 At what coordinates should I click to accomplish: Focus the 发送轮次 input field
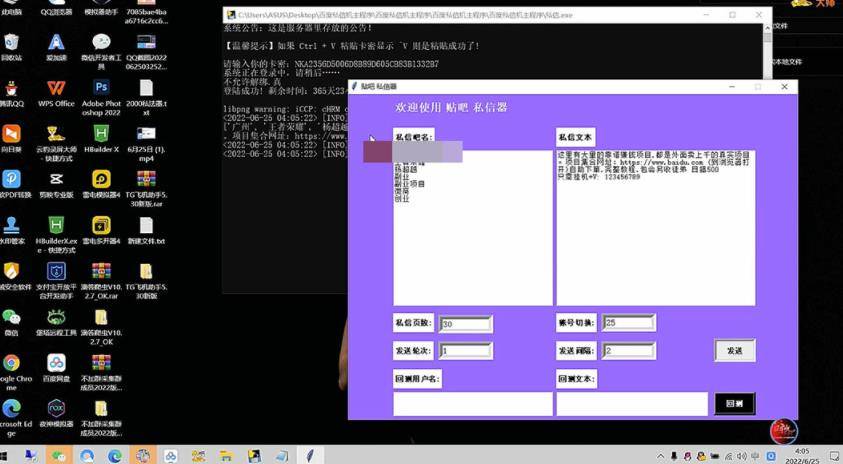(465, 351)
